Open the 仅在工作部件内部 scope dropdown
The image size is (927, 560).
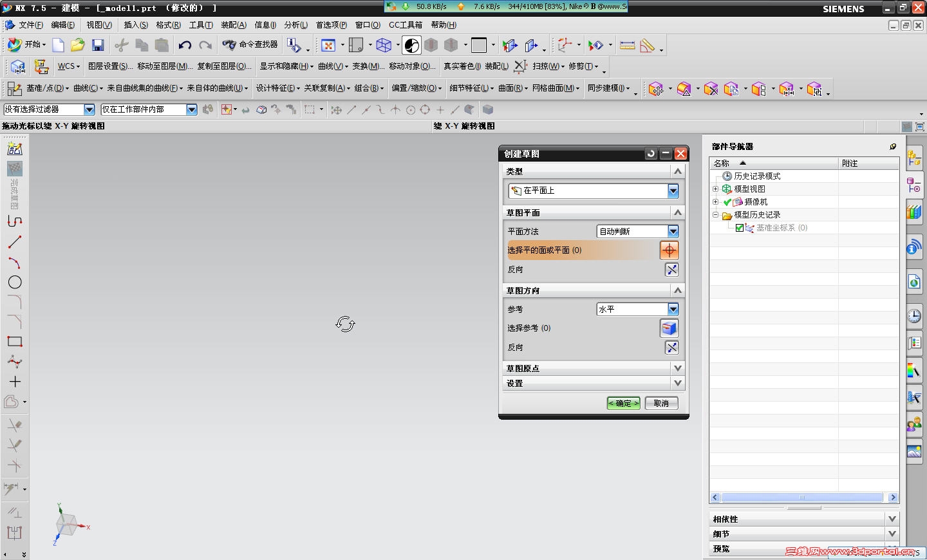(x=192, y=109)
